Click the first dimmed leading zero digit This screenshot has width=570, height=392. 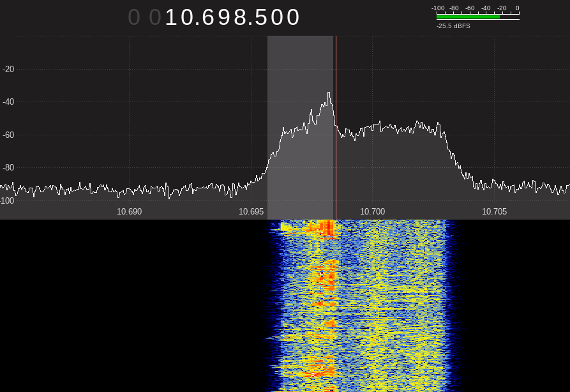click(x=134, y=18)
